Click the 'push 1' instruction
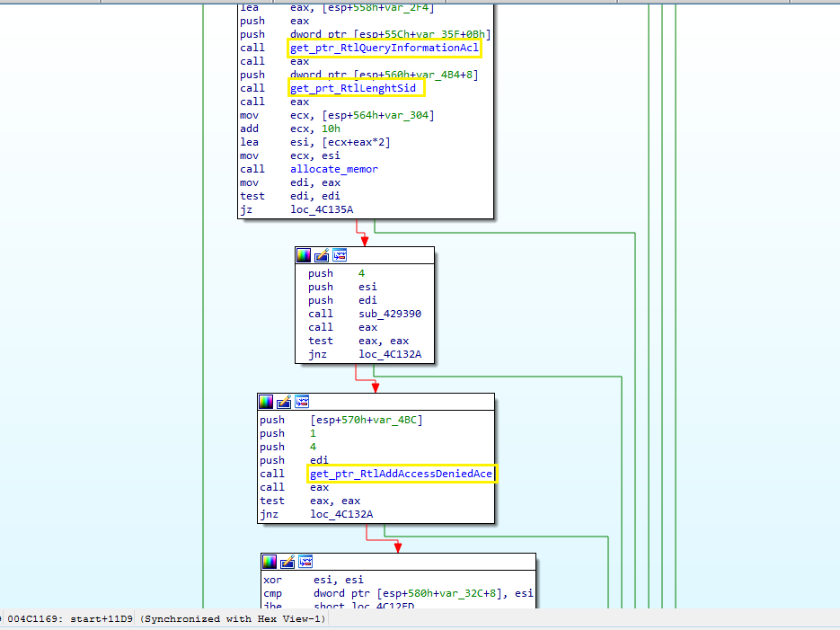Screen dimensions: 840x630 (x=287, y=433)
